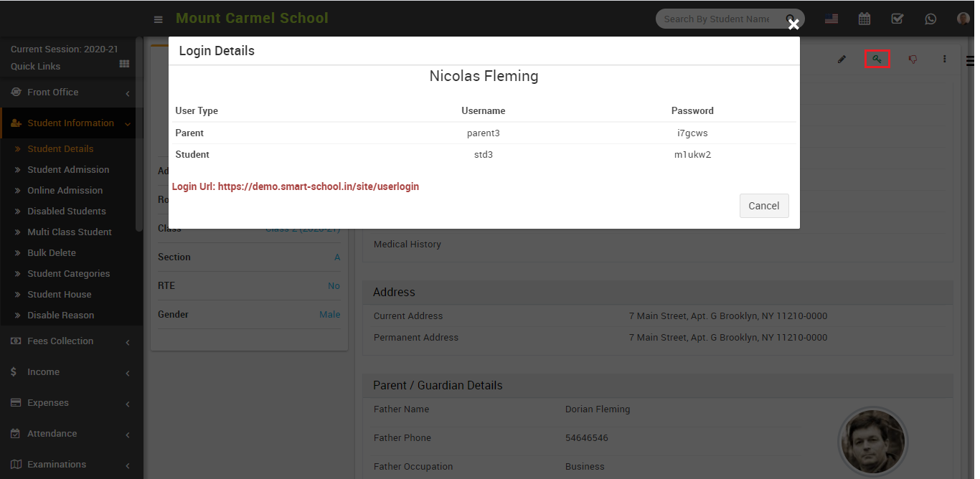The width and height of the screenshot is (980, 479).
Task: Click the language flag icon
Action: click(831, 19)
